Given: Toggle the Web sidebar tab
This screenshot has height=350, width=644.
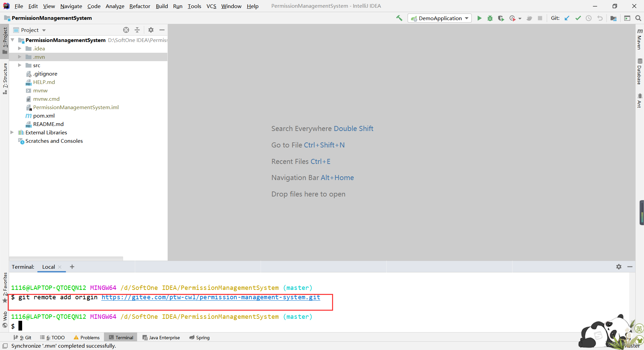Looking at the screenshot, I should 5,319.
